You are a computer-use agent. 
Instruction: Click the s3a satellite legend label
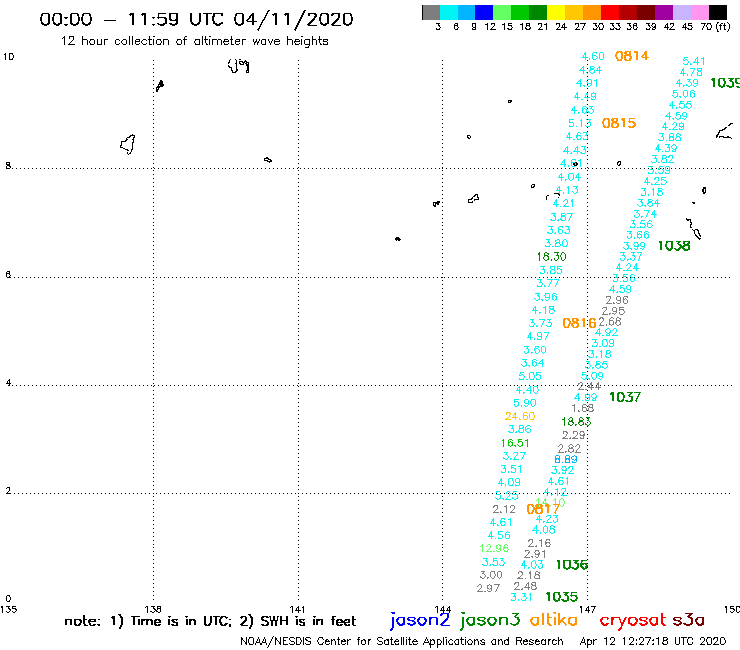(x=688, y=620)
